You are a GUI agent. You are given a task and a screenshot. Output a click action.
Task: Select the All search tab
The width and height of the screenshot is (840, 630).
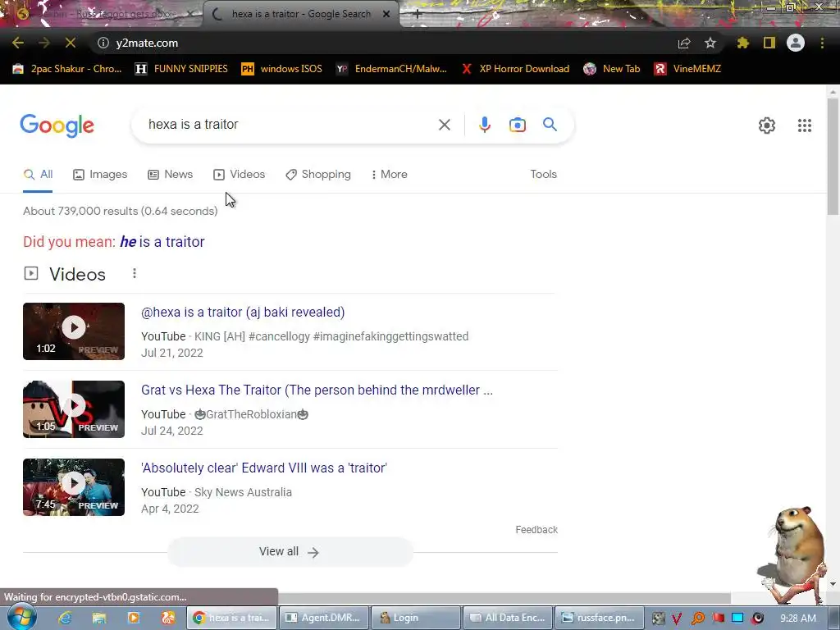pyautogui.click(x=38, y=175)
